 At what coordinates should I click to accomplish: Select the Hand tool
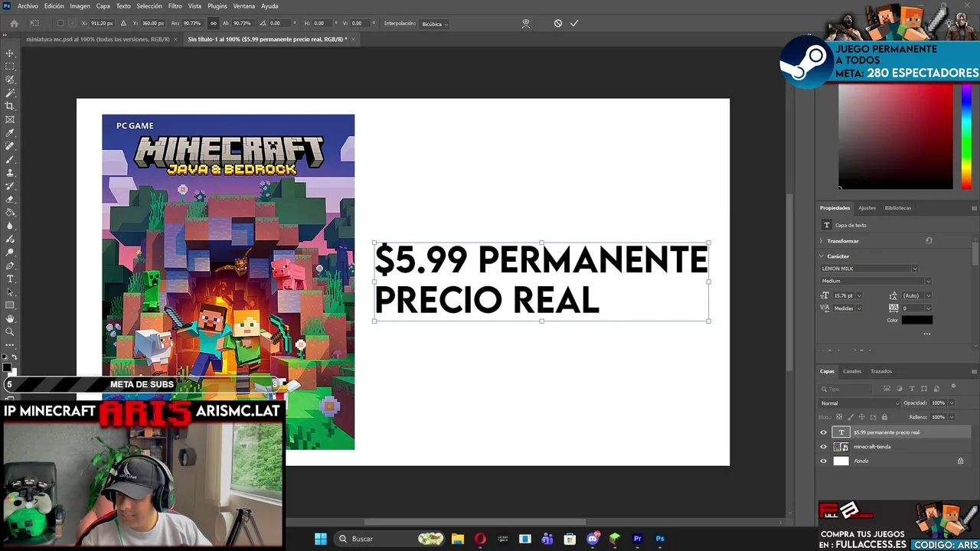(10, 318)
